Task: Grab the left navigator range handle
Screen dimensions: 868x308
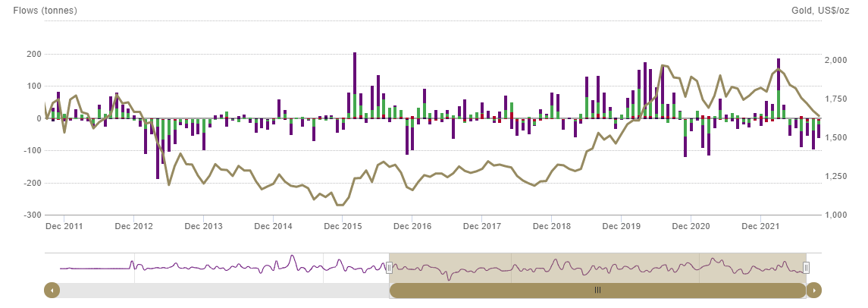Action: click(389, 267)
